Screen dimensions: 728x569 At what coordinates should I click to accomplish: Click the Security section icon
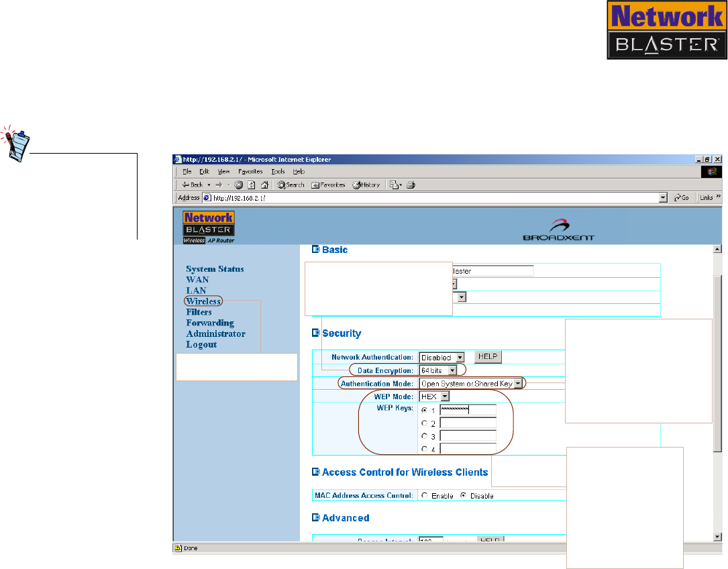click(316, 333)
